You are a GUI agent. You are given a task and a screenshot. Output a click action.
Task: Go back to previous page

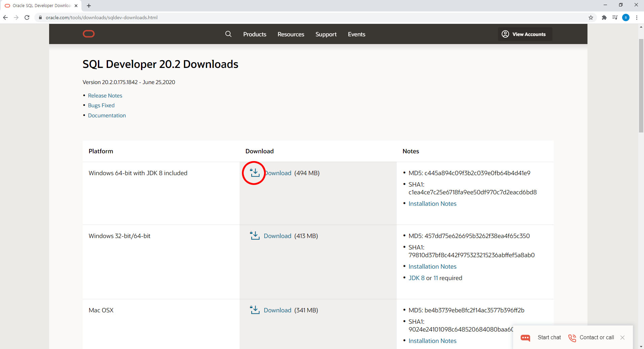coord(5,17)
